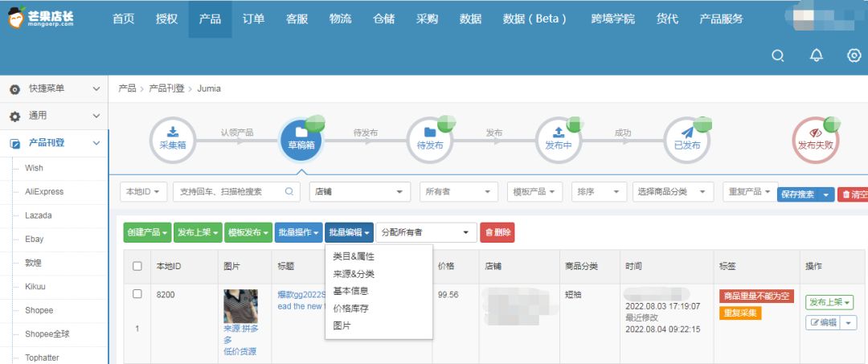Click the search magnifier icon in header

coord(777,55)
